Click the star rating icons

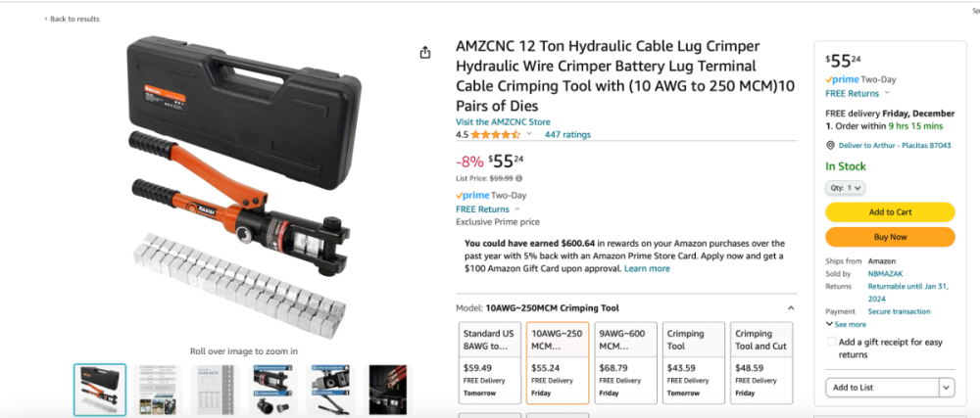click(x=496, y=135)
